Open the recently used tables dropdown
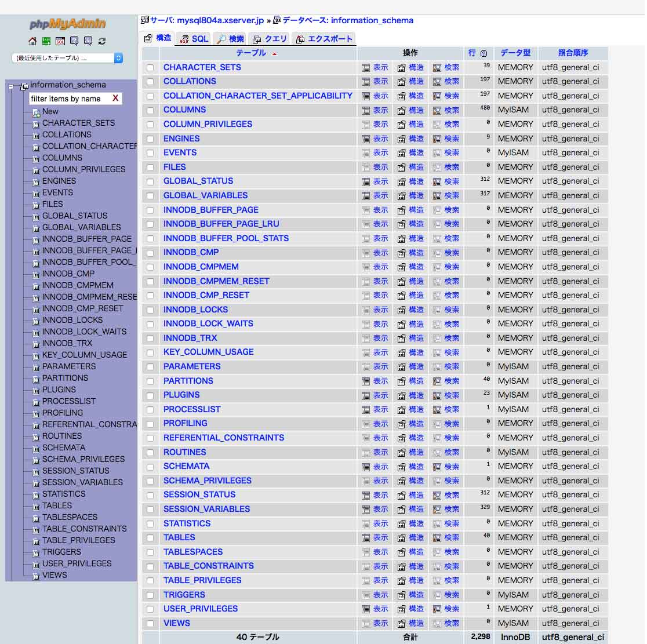Viewport: 647px width, 644px height. click(x=67, y=58)
